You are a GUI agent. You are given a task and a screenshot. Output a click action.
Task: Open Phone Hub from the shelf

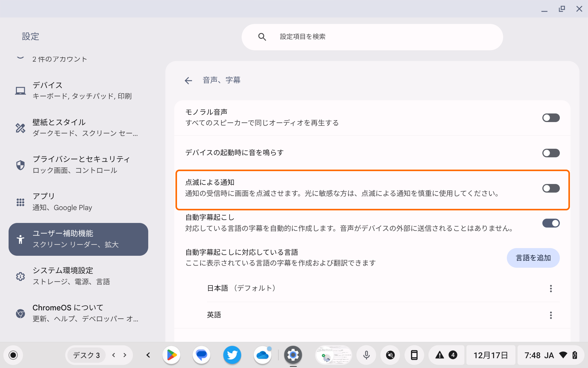(x=414, y=355)
